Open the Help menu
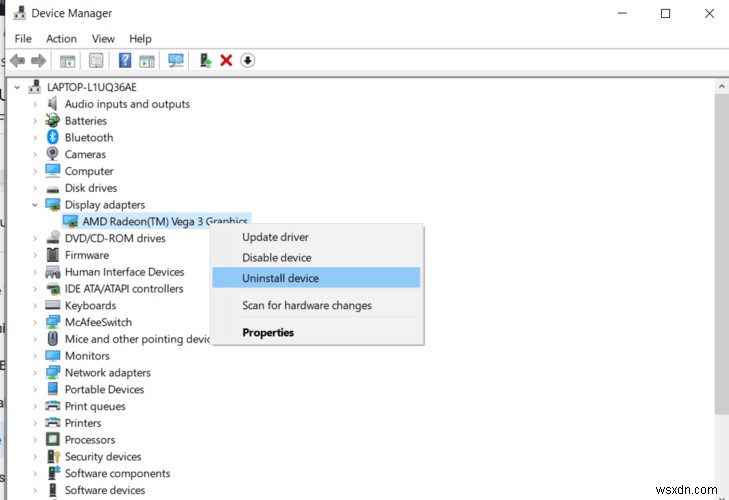Viewport: 729px width, 500px height. coord(140,39)
